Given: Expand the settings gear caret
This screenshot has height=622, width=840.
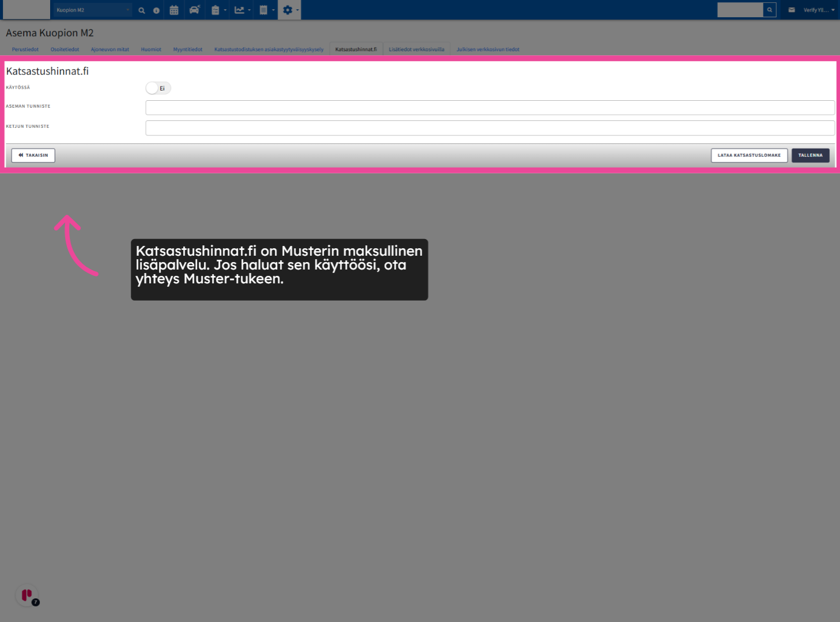Looking at the screenshot, I should pos(298,10).
